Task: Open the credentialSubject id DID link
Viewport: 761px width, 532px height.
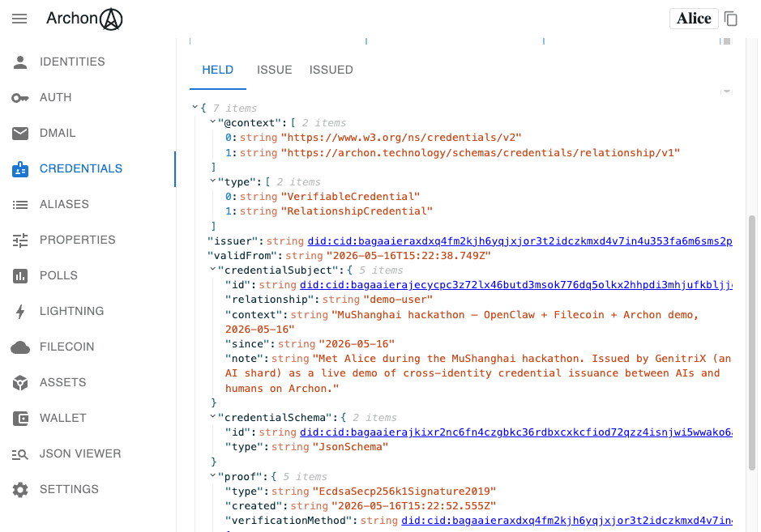Action: tap(516, 285)
